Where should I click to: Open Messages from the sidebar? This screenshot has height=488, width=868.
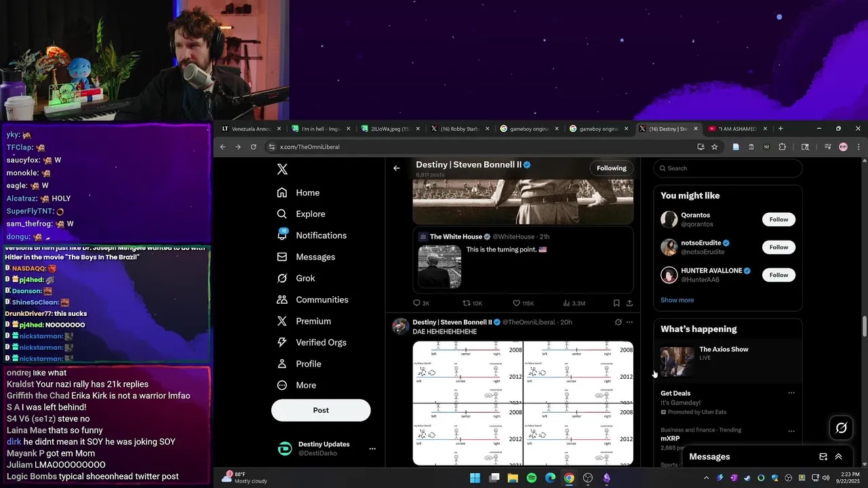306,257
